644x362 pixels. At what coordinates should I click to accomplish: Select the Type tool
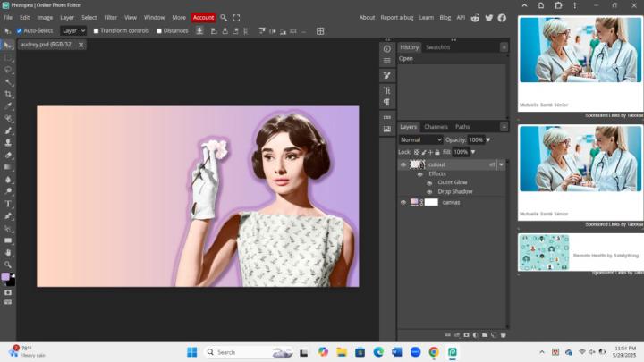click(9, 204)
